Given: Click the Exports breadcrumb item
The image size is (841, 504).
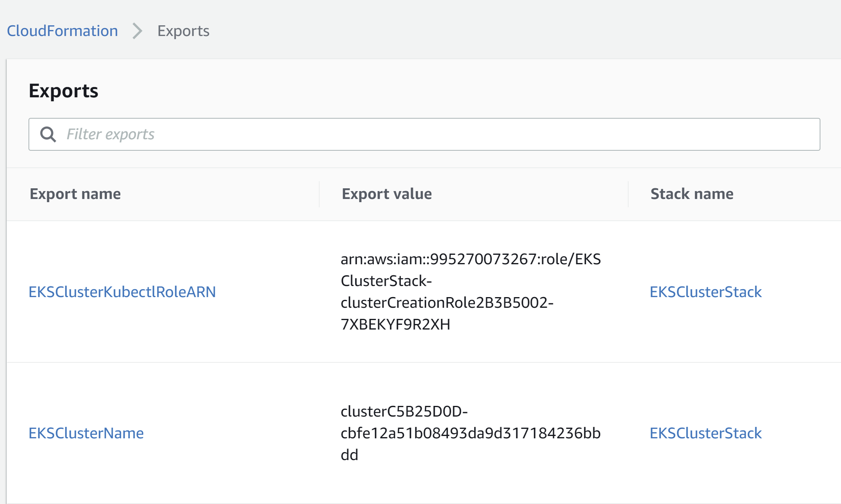Looking at the screenshot, I should point(183,31).
